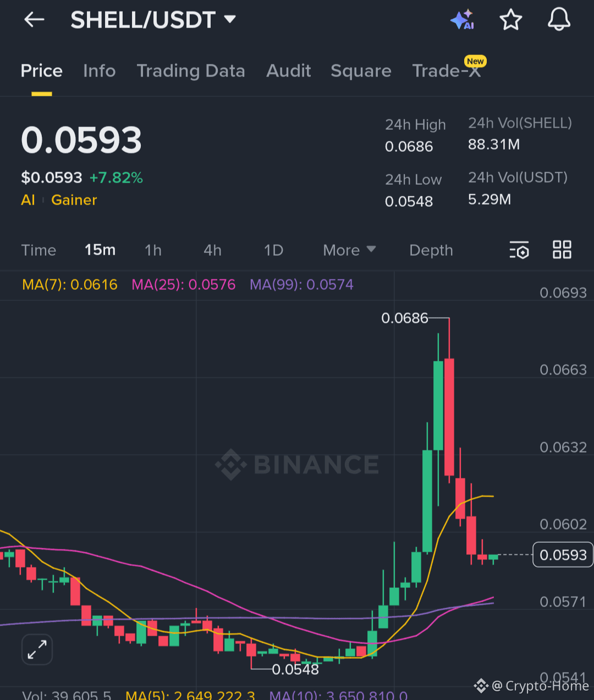The height and width of the screenshot is (700, 594).
Task: Tap the large 0.0593 last price
Action: (81, 140)
